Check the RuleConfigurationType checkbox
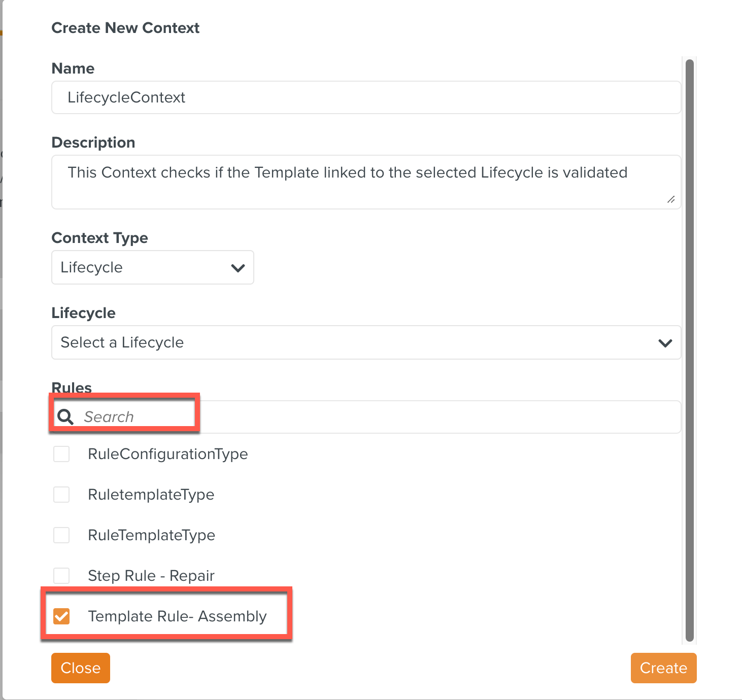The width and height of the screenshot is (742, 700). (61, 454)
